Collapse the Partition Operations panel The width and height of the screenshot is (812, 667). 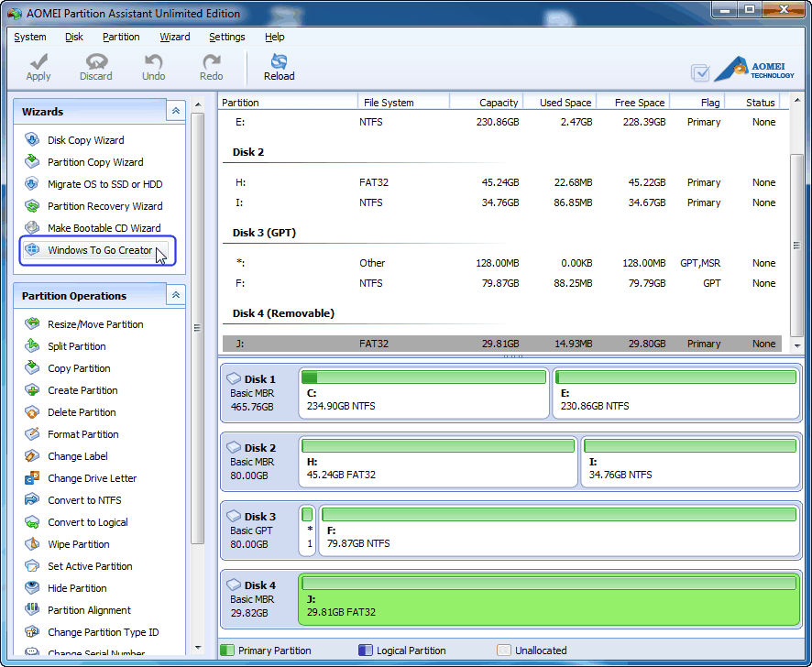coord(176,295)
